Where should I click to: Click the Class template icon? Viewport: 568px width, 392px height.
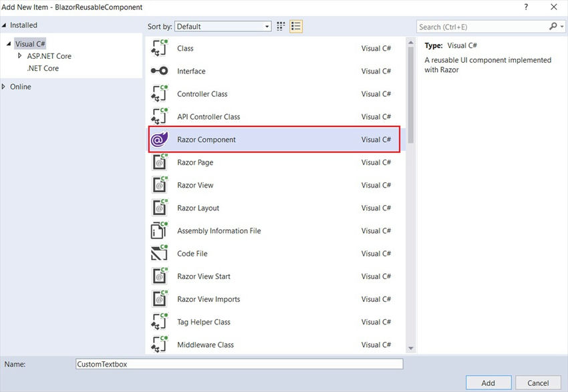click(160, 48)
